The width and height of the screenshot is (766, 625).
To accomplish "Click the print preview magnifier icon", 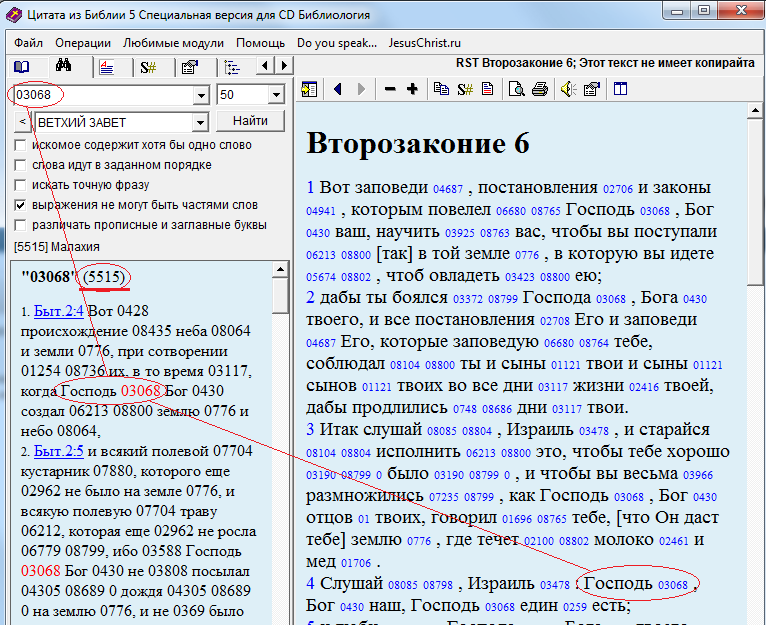I will point(516,89).
